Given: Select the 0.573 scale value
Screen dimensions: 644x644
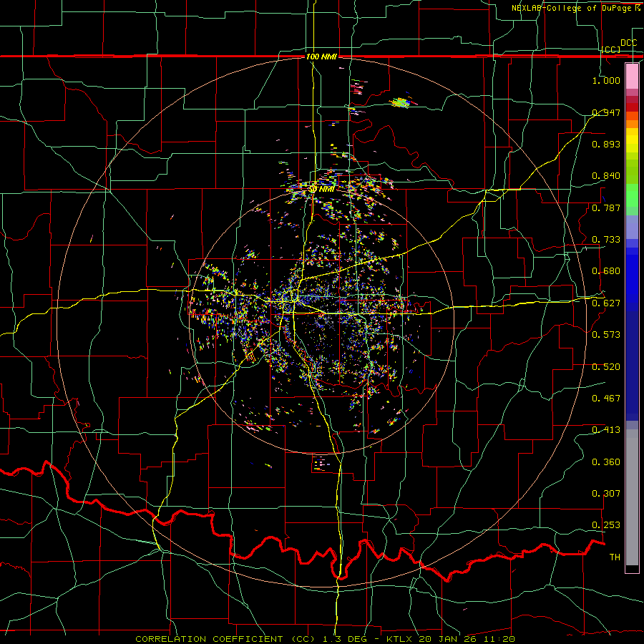Looking at the screenshot, I should [606, 335].
